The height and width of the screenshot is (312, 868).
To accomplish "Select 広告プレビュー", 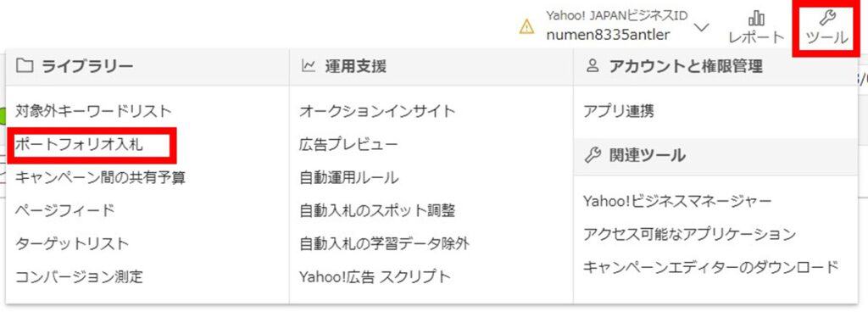I will (x=348, y=144).
